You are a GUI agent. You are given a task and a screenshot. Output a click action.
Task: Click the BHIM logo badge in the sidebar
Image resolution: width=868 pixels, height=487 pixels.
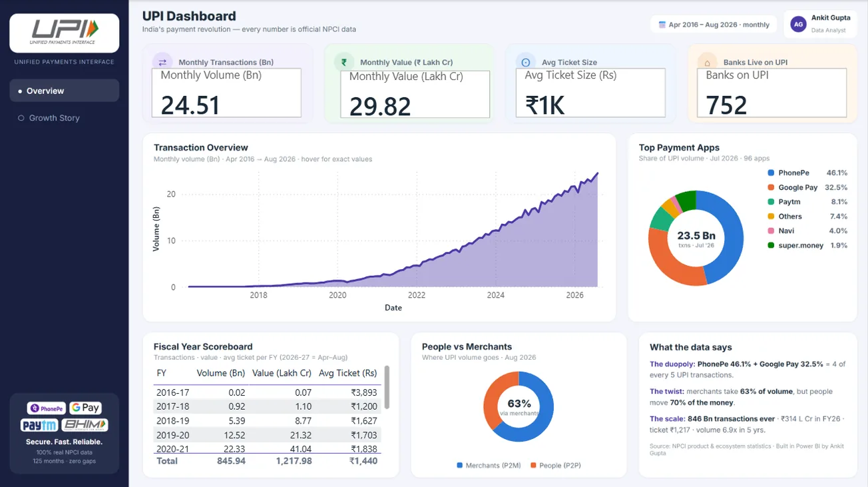pyautogui.click(x=85, y=425)
